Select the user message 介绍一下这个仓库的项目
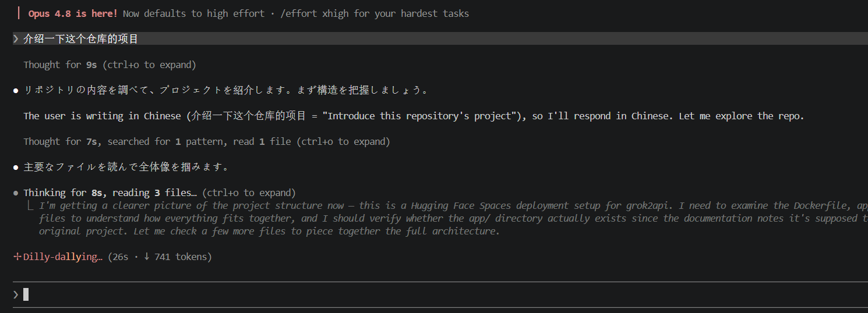The width and height of the screenshot is (868, 313). click(81, 39)
